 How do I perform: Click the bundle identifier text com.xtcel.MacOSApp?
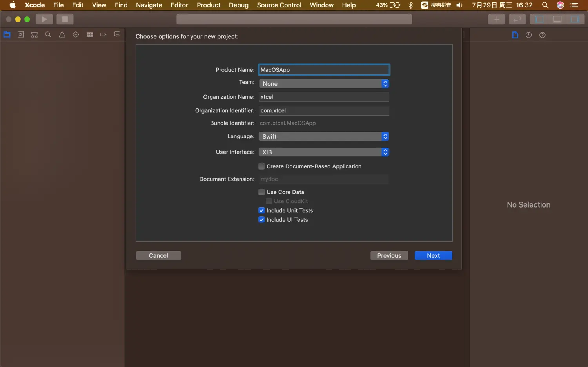[x=288, y=123]
